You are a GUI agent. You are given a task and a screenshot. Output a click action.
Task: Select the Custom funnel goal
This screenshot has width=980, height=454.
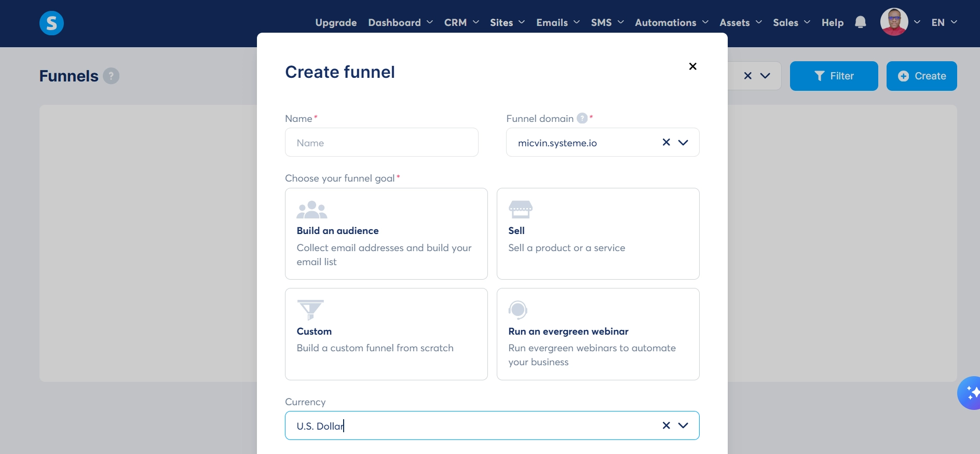[x=386, y=334]
